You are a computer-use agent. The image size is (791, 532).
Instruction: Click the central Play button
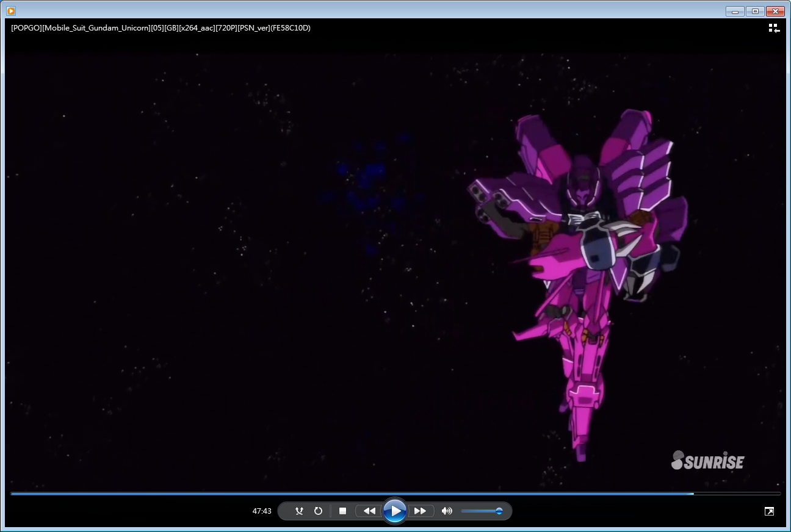click(x=395, y=511)
